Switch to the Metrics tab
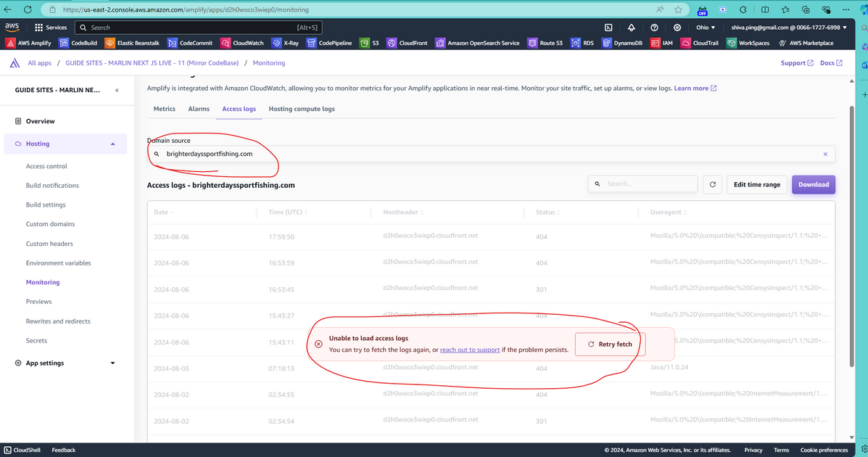The height and width of the screenshot is (457, 868). tap(165, 109)
